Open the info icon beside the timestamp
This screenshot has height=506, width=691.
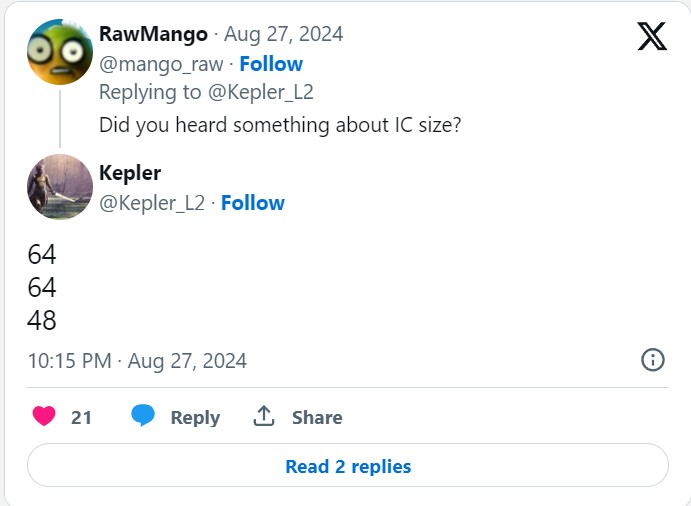[652, 360]
